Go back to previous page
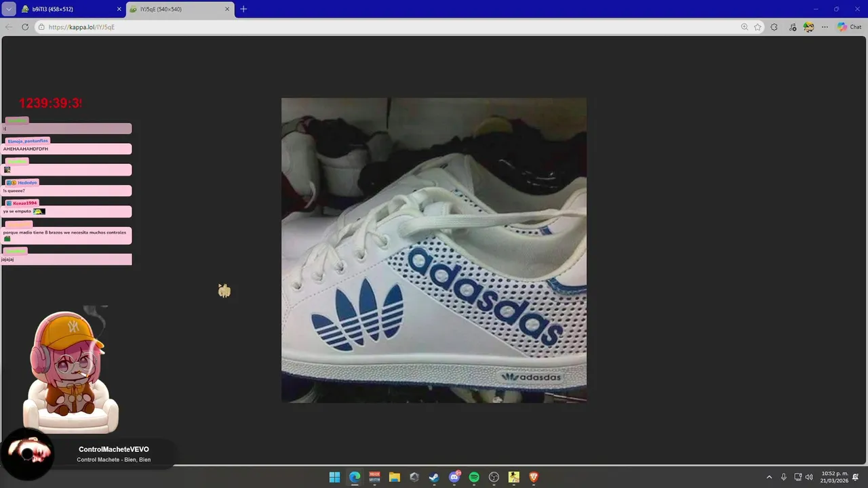868x488 pixels. pyautogui.click(x=9, y=27)
